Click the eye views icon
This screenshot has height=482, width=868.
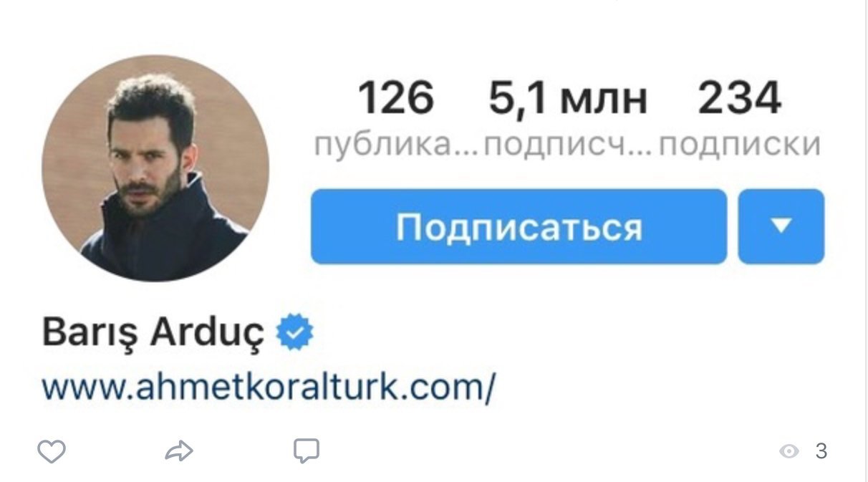tap(789, 451)
